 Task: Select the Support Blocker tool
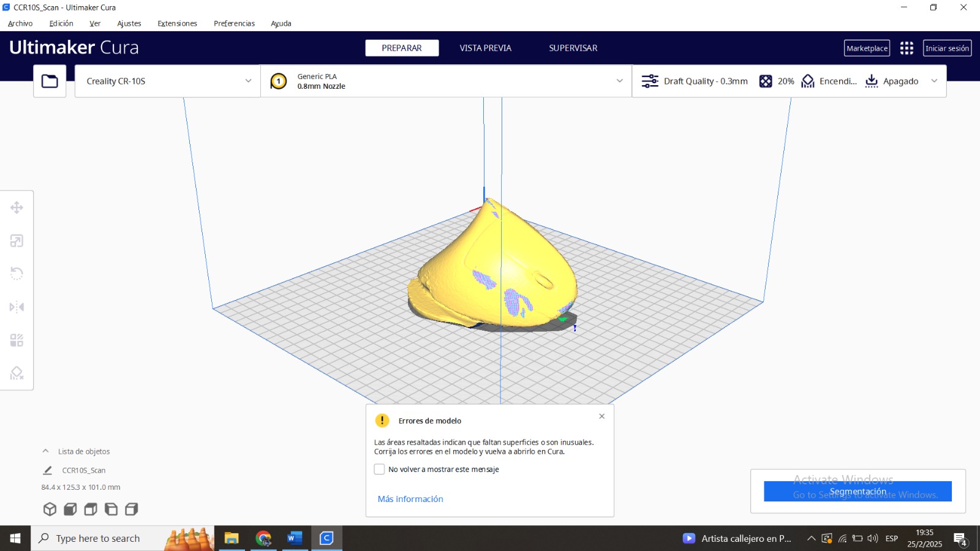tap(17, 373)
